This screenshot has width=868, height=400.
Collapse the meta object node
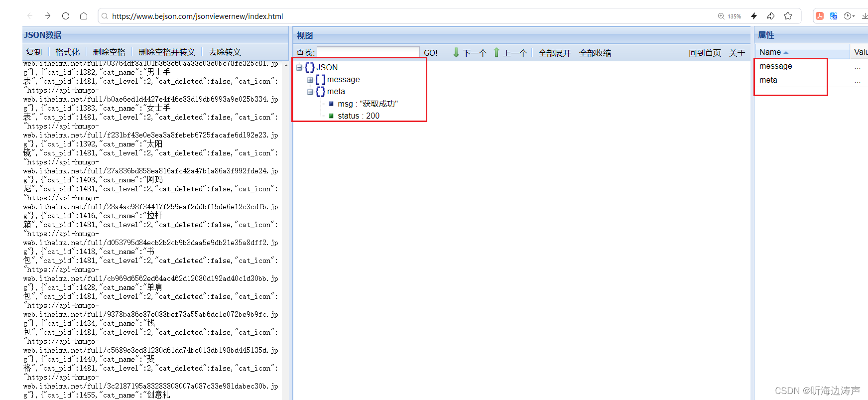310,92
